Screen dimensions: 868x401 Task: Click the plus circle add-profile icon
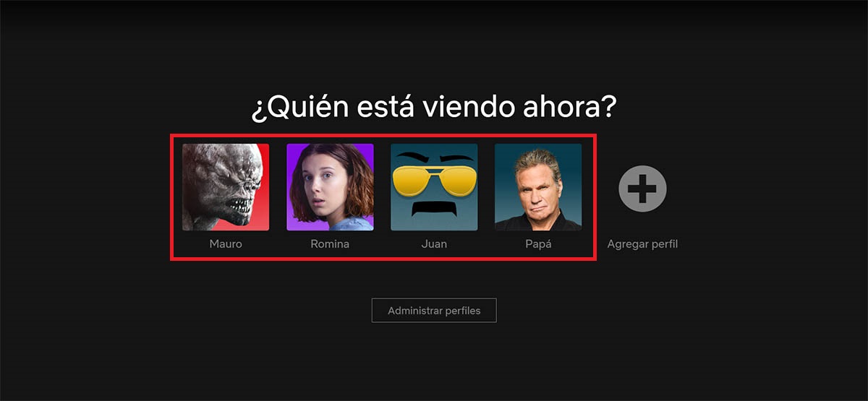pyautogui.click(x=642, y=189)
